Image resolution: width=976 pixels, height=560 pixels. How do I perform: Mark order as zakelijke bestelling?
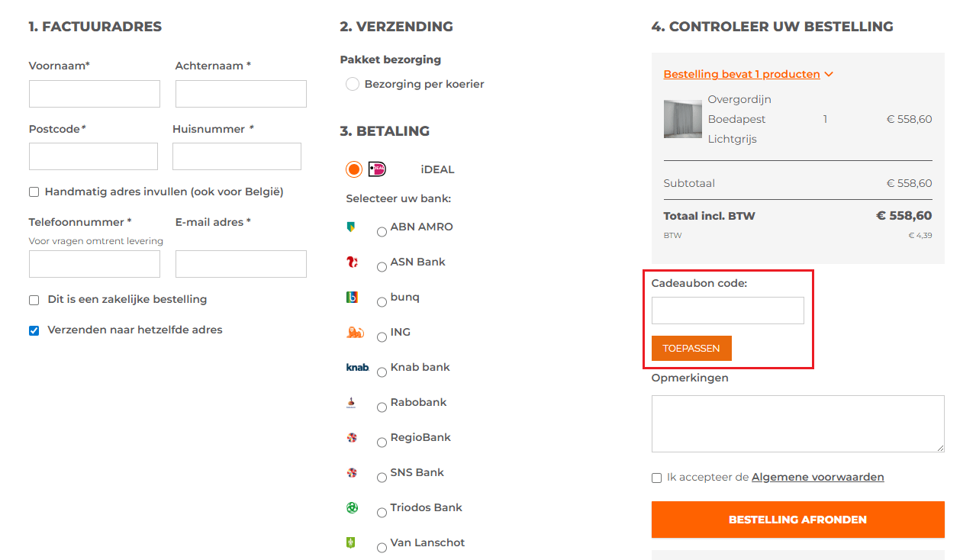click(x=34, y=300)
